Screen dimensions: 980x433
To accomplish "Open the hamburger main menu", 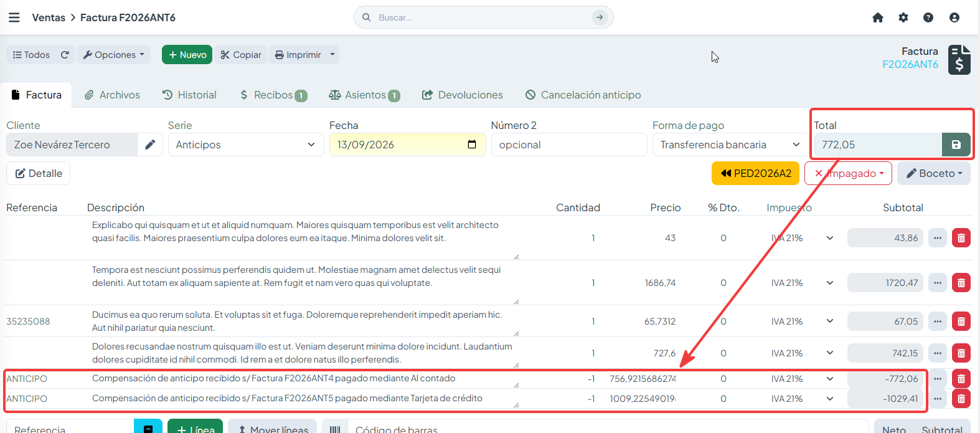I will [x=14, y=17].
